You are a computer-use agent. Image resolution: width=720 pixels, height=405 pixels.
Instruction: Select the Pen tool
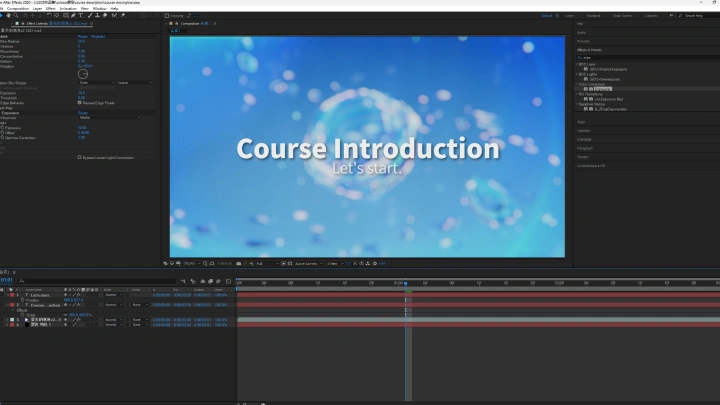73,16
